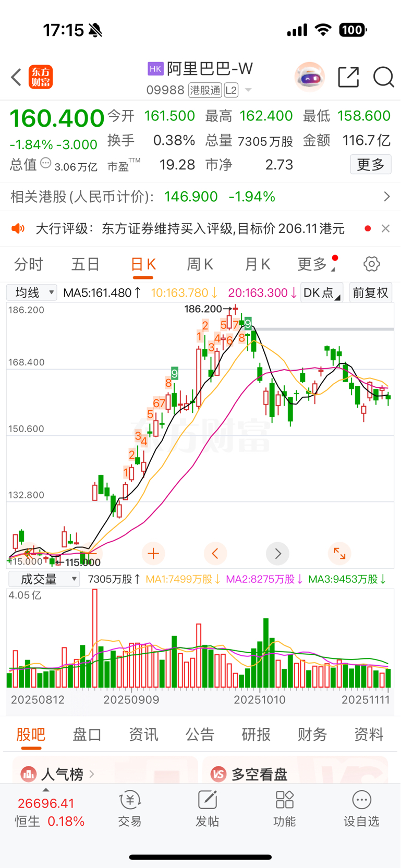
Task: Tap the chart move-left arrow button
Action: (x=215, y=553)
